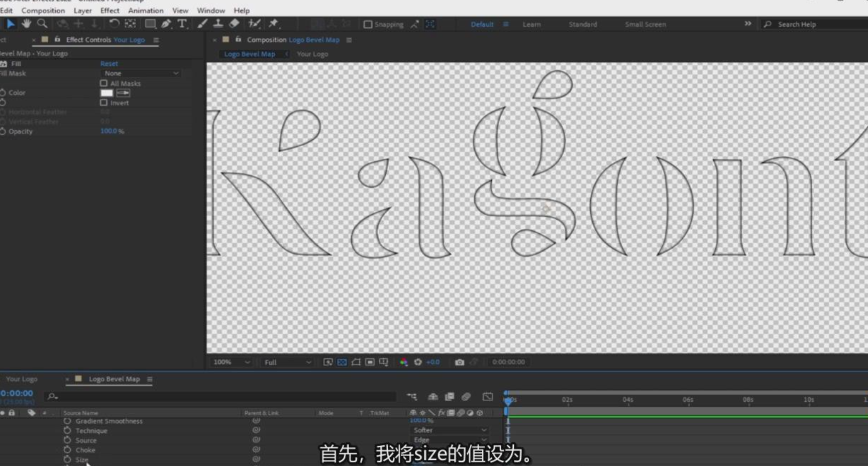Toggle Choke property stopwatch
868x466 pixels.
coord(67,450)
